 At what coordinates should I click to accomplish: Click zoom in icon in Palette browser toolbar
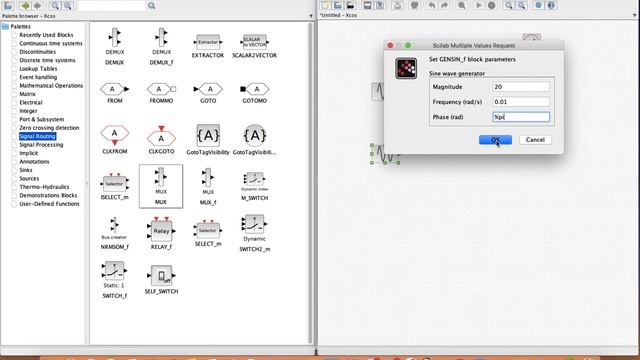55,6
